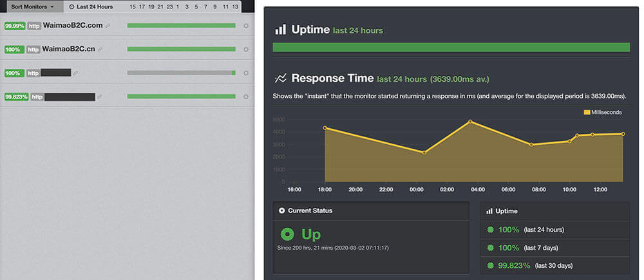Click the green uptime bar for WaimaoB2C.com
Screen dimensions: 644x280
point(181,26)
